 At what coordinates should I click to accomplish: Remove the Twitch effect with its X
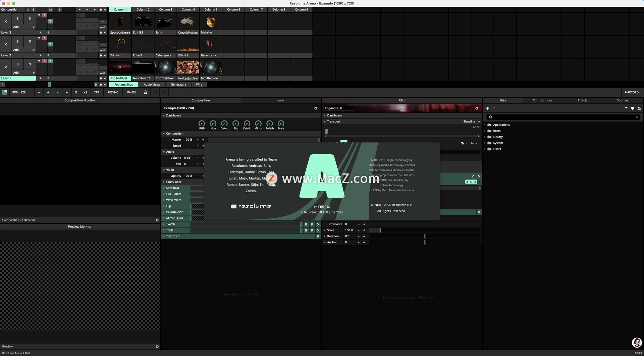(x=318, y=224)
